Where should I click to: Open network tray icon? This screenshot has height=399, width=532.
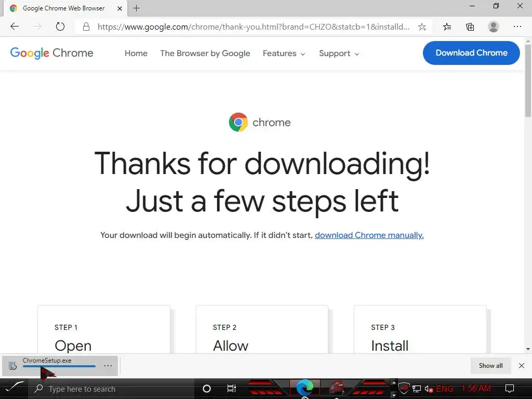[417, 389]
